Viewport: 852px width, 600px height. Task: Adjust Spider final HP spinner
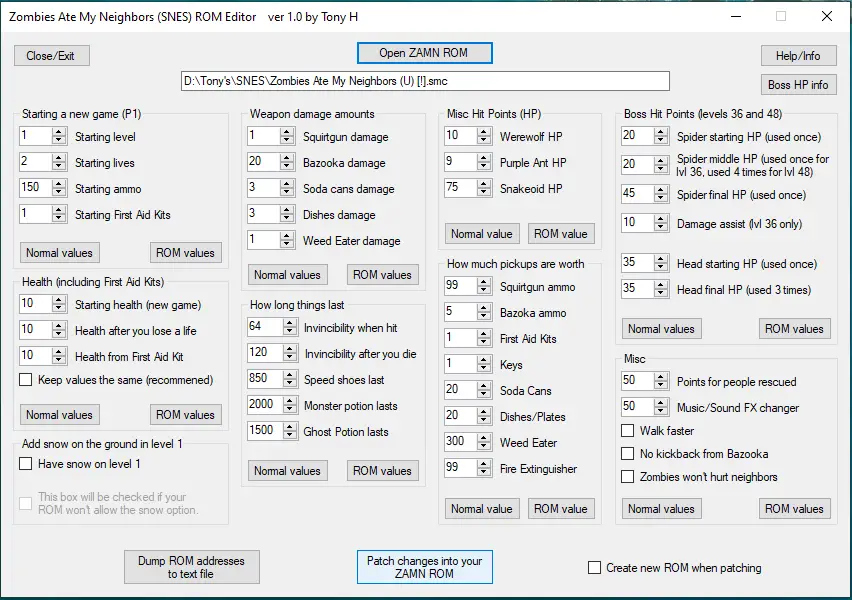pos(661,194)
